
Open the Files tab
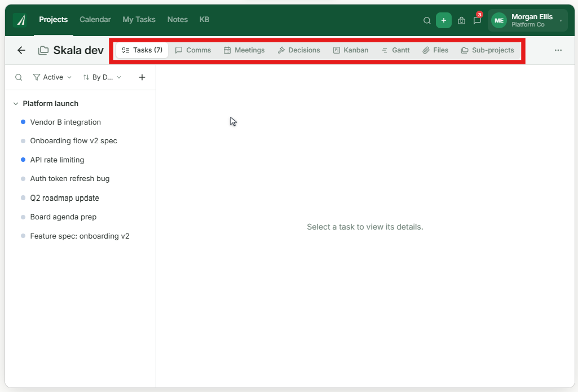pos(435,50)
